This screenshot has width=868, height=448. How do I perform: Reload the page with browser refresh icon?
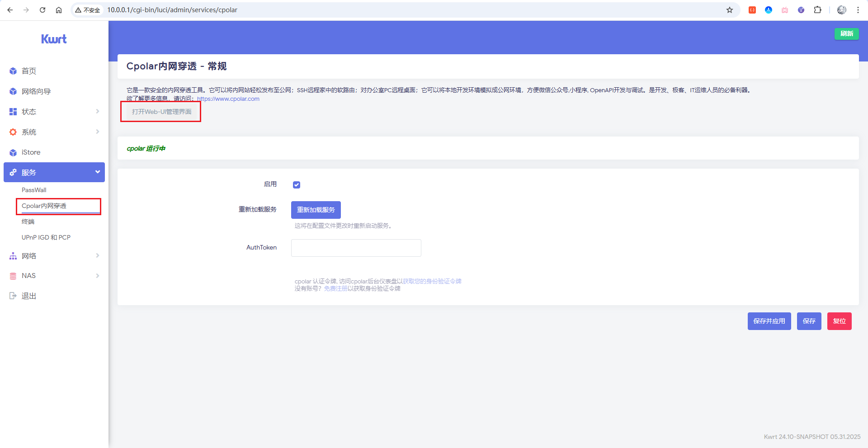pyautogui.click(x=42, y=10)
